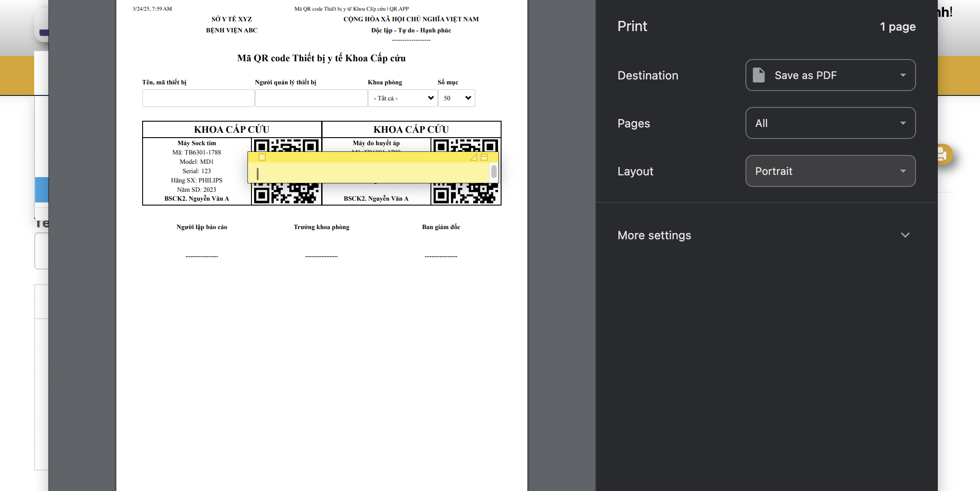This screenshot has height=491, width=980.
Task: Click the sticky note scrollbar thumb
Action: 494,171
